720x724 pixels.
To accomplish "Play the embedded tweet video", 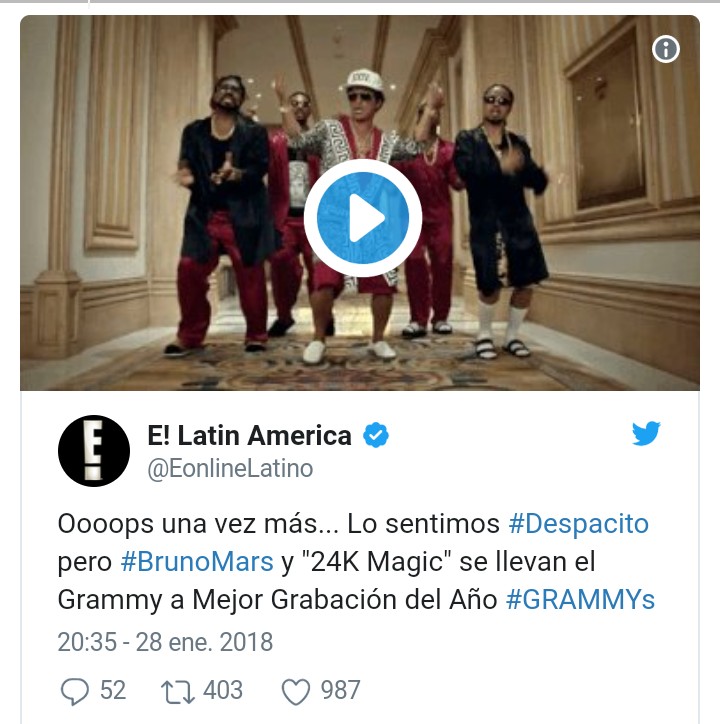I will 363,217.
